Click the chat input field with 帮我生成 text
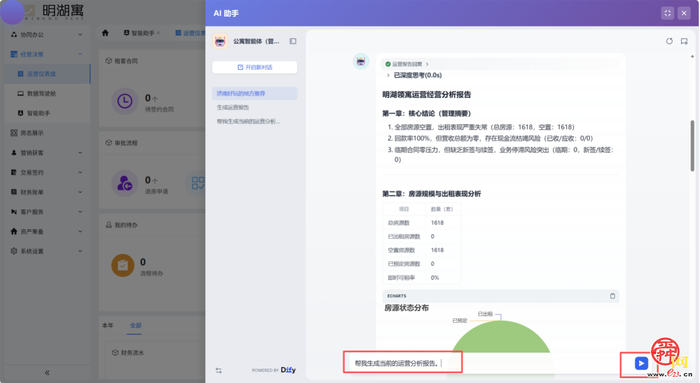This screenshot has height=383, width=700. [x=403, y=363]
